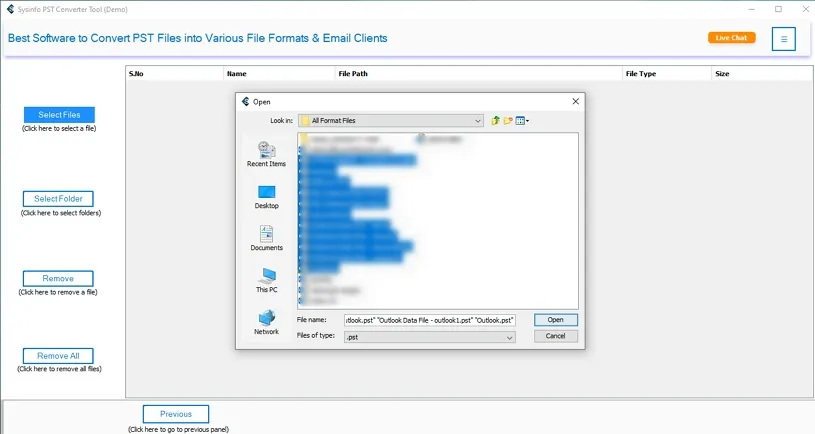Viewport: 815px width, 434px height.
Task: Click the Name column header
Action: (x=280, y=74)
